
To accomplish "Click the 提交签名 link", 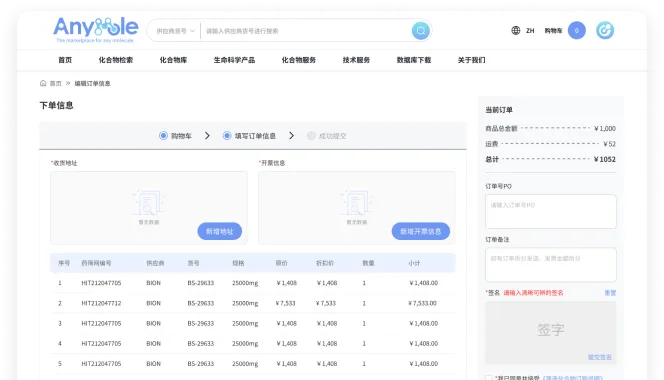I will pyautogui.click(x=600, y=357).
